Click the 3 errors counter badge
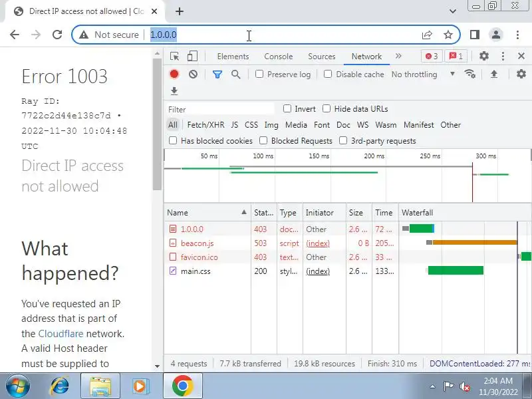The image size is (532, 399). tap(432, 56)
